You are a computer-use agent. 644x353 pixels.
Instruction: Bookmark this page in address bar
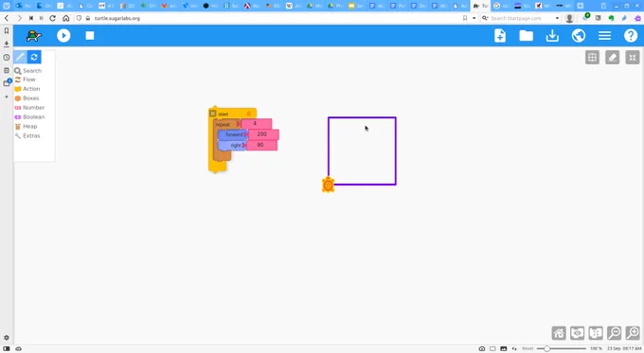click(465, 18)
